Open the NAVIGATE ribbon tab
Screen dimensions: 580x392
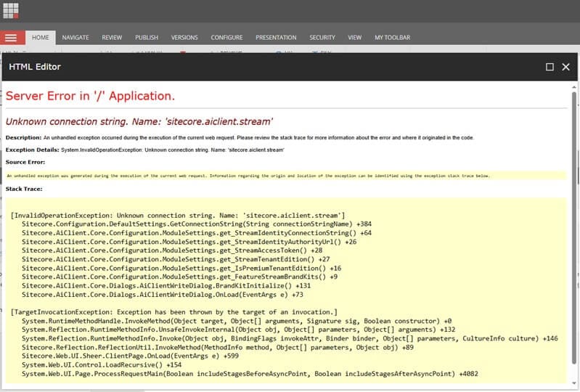[75, 38]
